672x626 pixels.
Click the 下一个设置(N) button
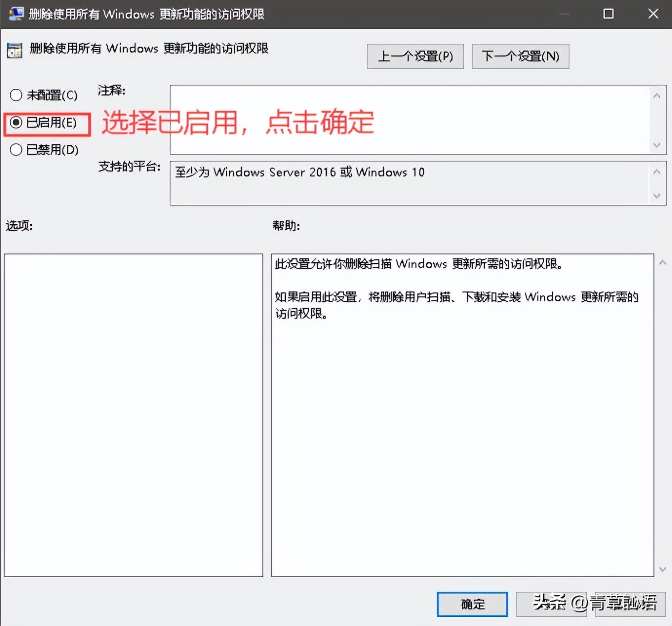point(520,57)
